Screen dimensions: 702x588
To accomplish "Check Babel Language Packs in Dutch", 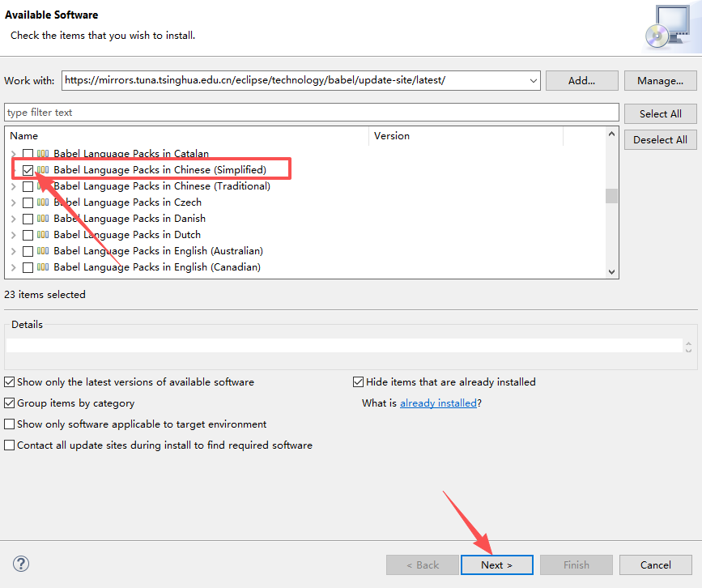I will tap(28, 235).
